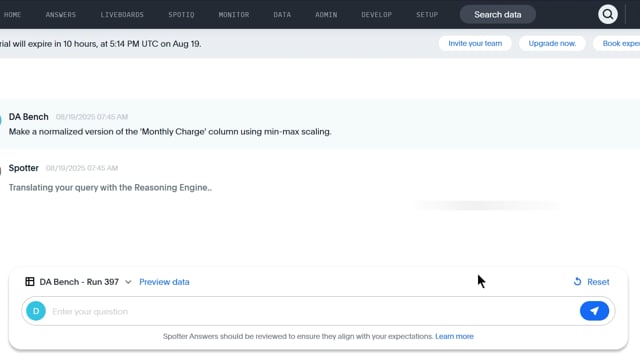Image resolution: width=640 pixels, height=360 pixels.
Task: Click the magnifier search icon
Action: pos(607,14)
